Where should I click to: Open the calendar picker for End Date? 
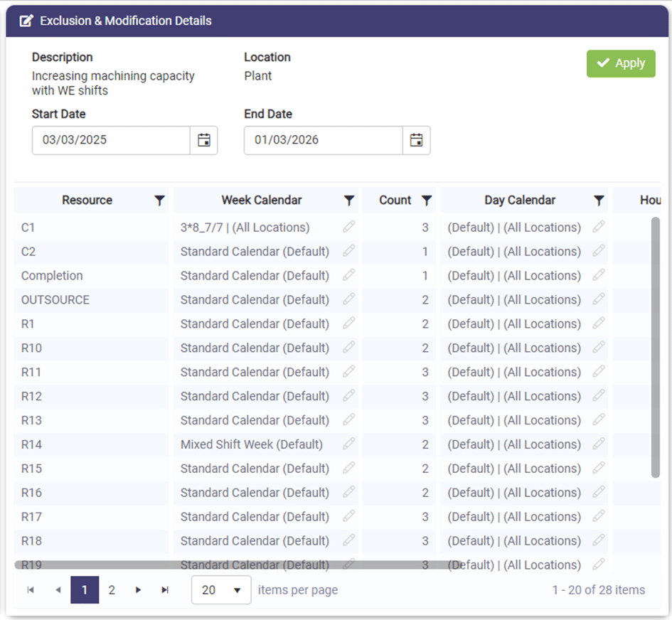(417, 140)
